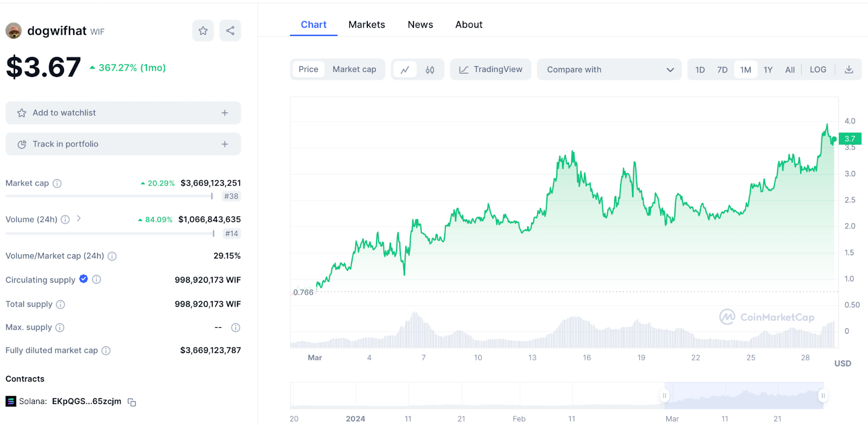Image resolution: width=868 pixels, height=425 pixels.
Task: Click the market cap value $3,669,123,251
Action: 210,183
